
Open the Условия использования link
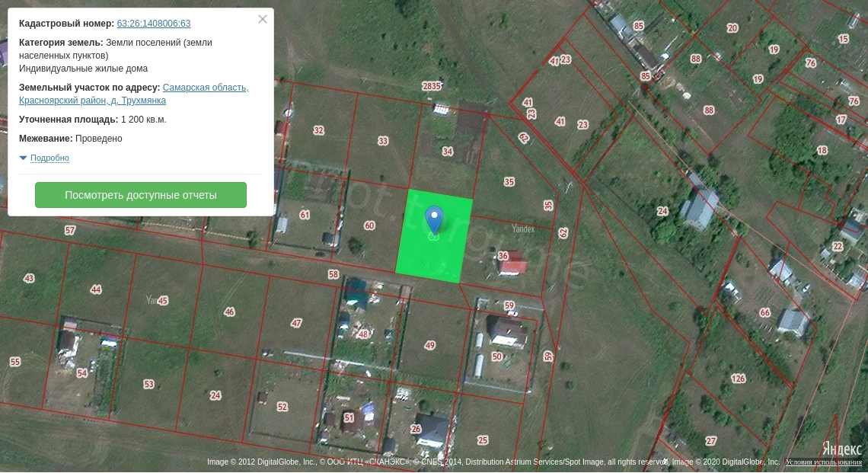coord(824,462)
